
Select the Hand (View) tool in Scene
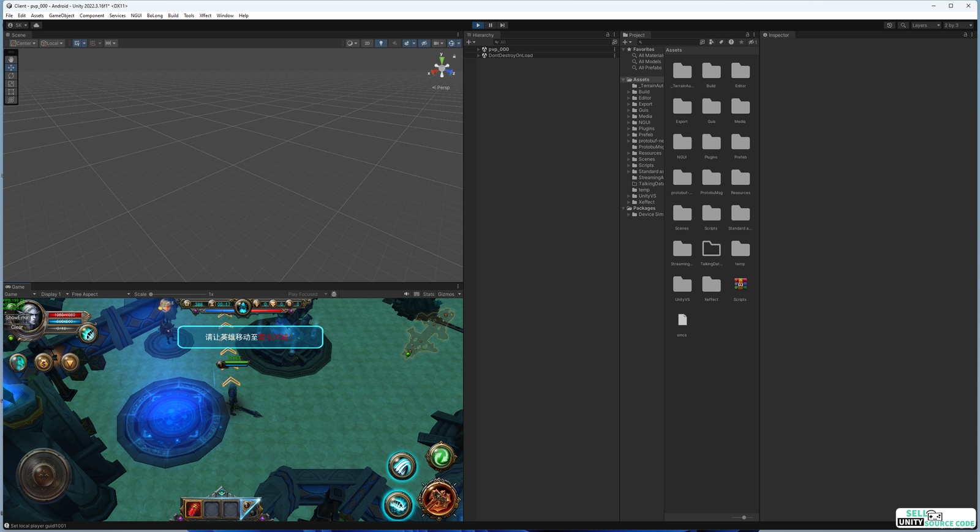point(11,59)
